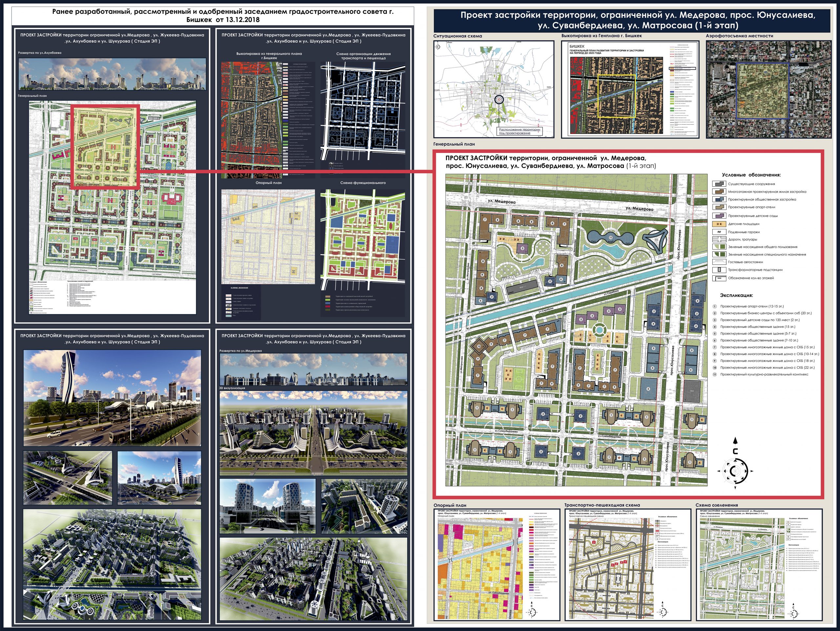Click the 'Схема озеленения' section label

(x=717, y=505)
